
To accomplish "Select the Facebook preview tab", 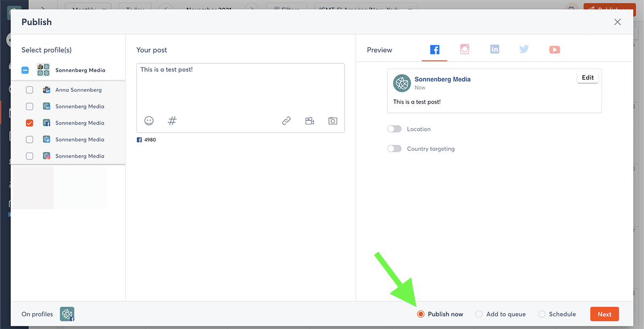I will [x=435, y=49].
